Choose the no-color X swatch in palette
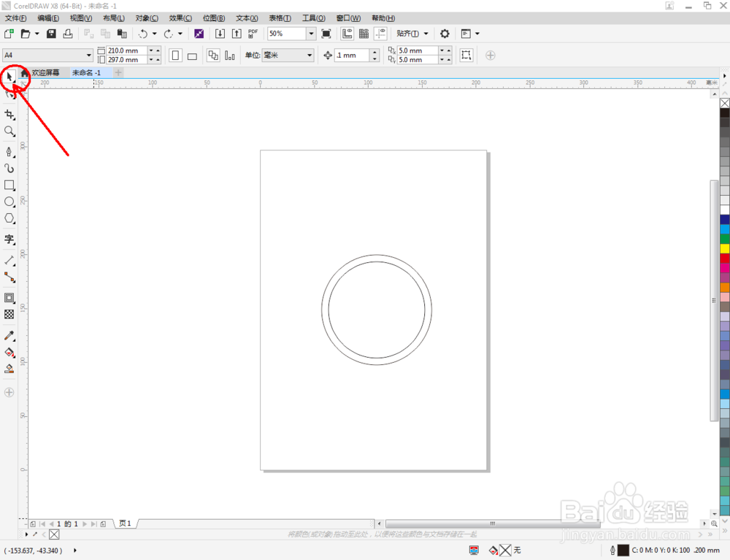Viewport: 730px width, 560px height. pyautogui.click(x=725, y=103)
